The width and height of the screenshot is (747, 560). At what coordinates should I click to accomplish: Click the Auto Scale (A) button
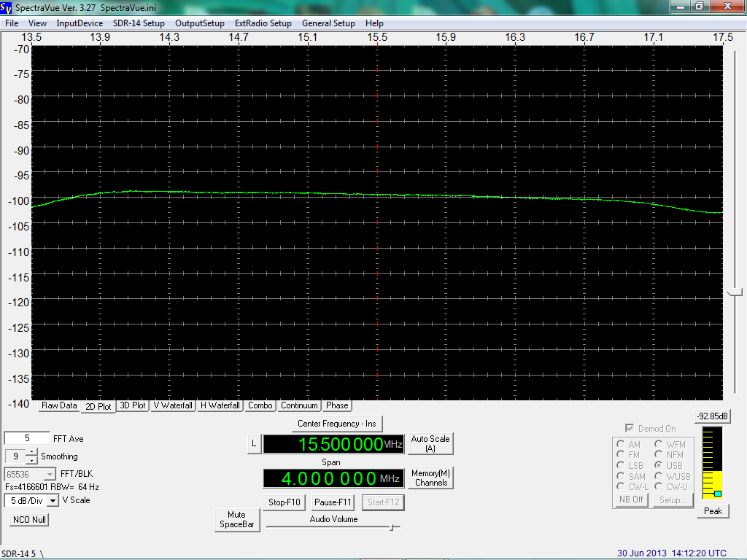(x=430, y=444)
